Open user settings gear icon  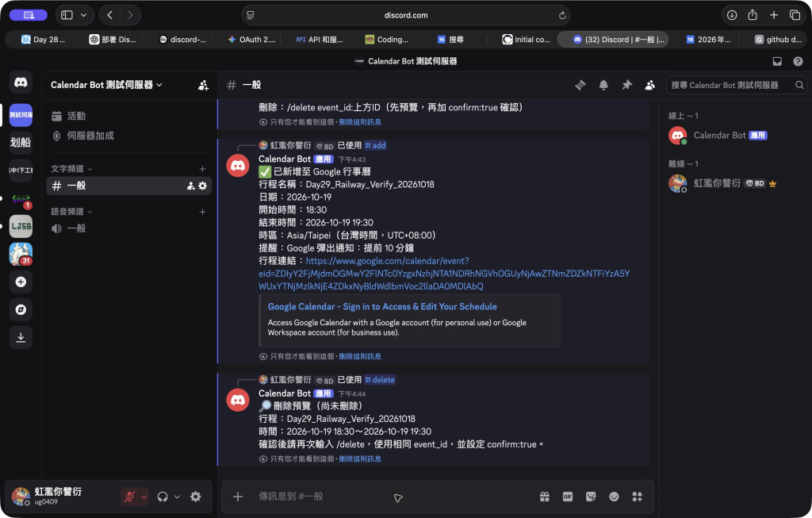tap(196, 497)
